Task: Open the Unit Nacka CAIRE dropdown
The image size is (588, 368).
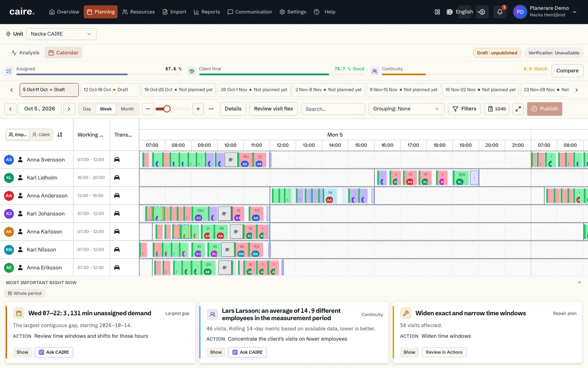Action: click(61, 34)
